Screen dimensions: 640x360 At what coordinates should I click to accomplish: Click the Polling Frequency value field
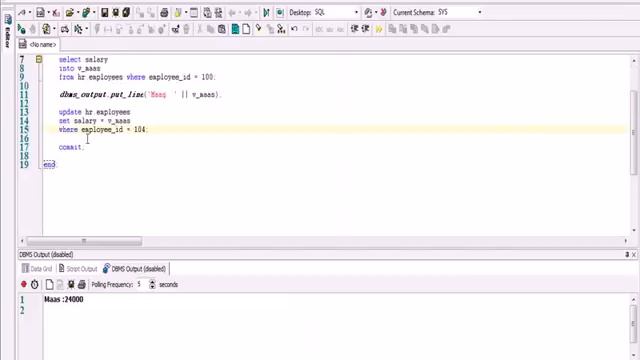[142, 284]
